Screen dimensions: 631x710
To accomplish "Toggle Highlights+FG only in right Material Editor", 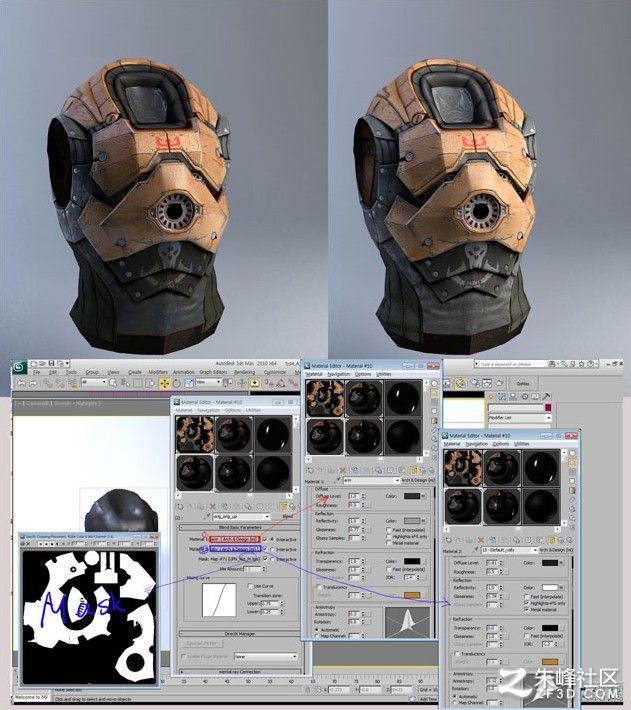I will click(x=526, y=603).
